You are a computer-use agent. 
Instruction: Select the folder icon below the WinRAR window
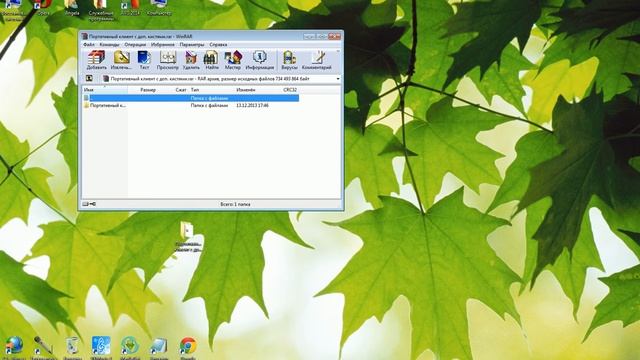pyautogui.click(x=188, y=237)
